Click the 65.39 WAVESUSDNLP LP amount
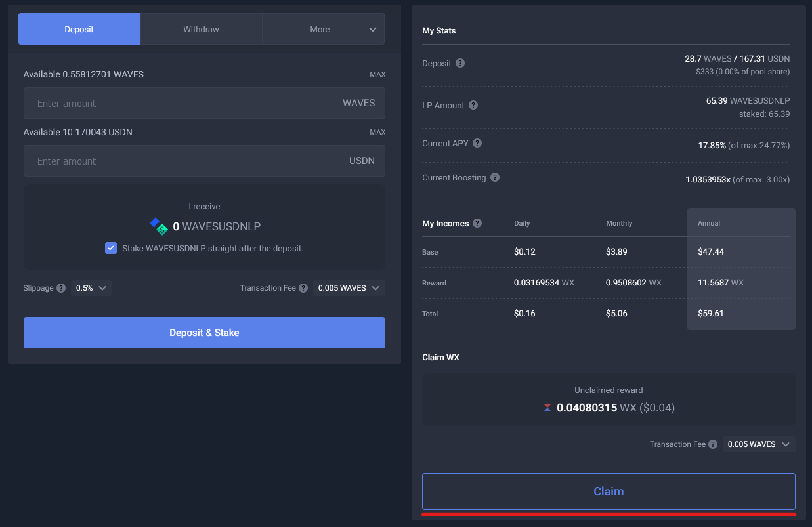 (x=748, y=101)
